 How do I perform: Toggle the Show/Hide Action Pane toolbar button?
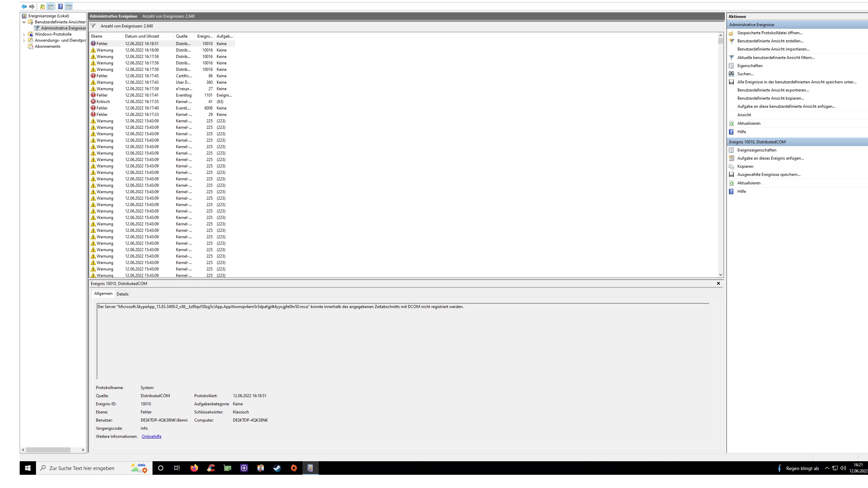[69, 6]
